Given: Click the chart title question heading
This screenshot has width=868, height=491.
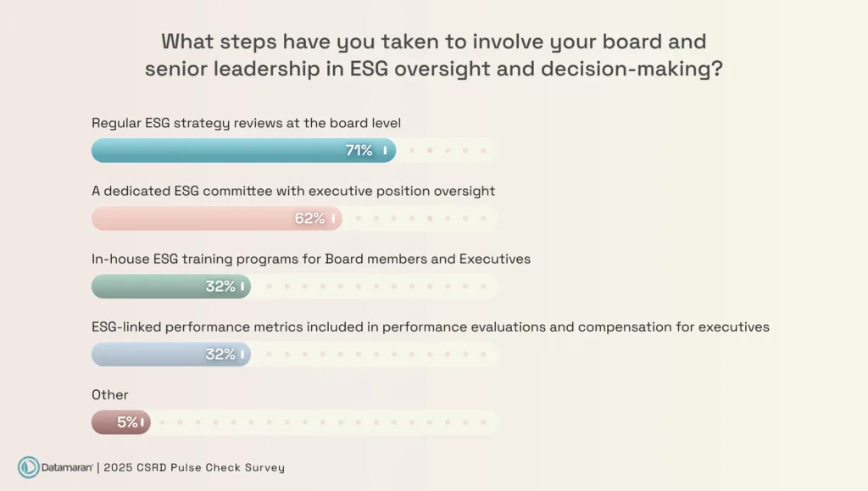Looking at the screenshot, I should coord(433,55).
